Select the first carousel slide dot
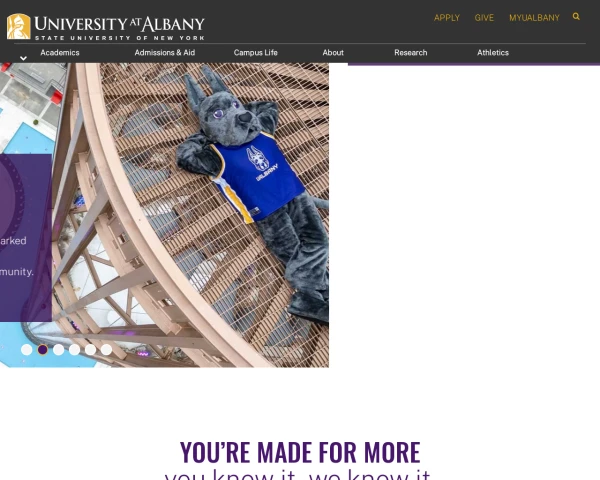Image resolution: width=600 pixels, height=480 pixels. coord(26,349)
